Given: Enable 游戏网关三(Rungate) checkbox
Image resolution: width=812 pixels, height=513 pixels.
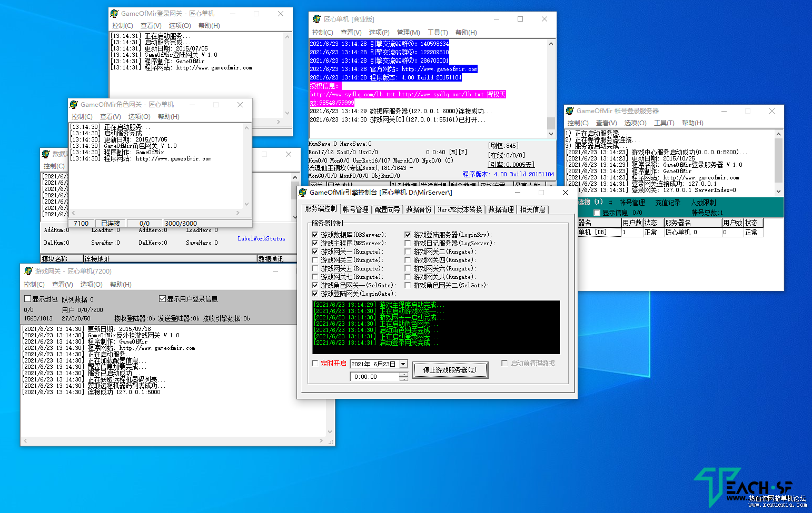Looking at the screenshot, I should point(315,260).
